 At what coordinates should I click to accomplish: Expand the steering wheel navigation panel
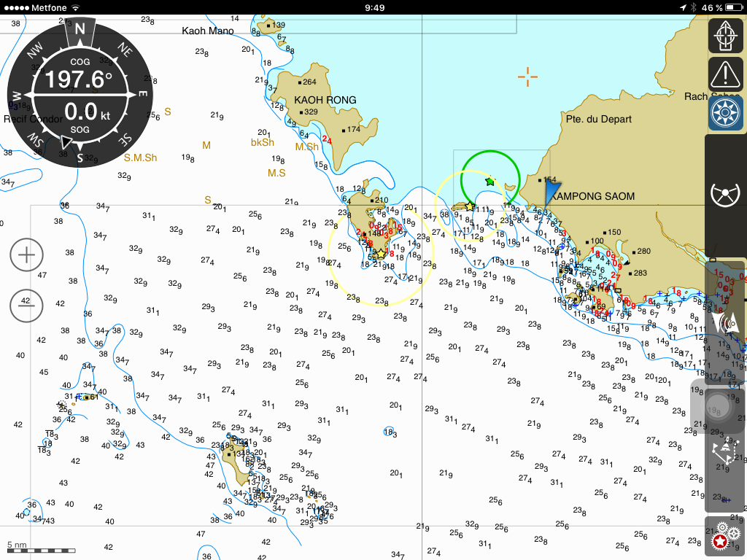[x=725, y=195]
